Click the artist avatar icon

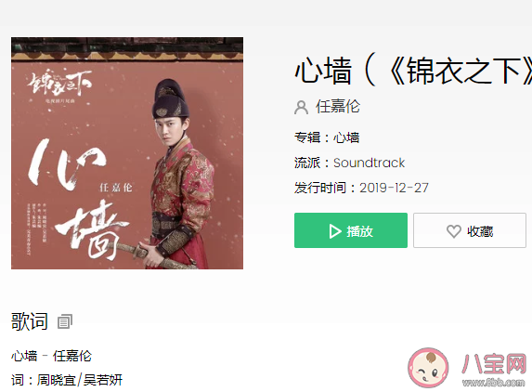(x=301, y=108)
